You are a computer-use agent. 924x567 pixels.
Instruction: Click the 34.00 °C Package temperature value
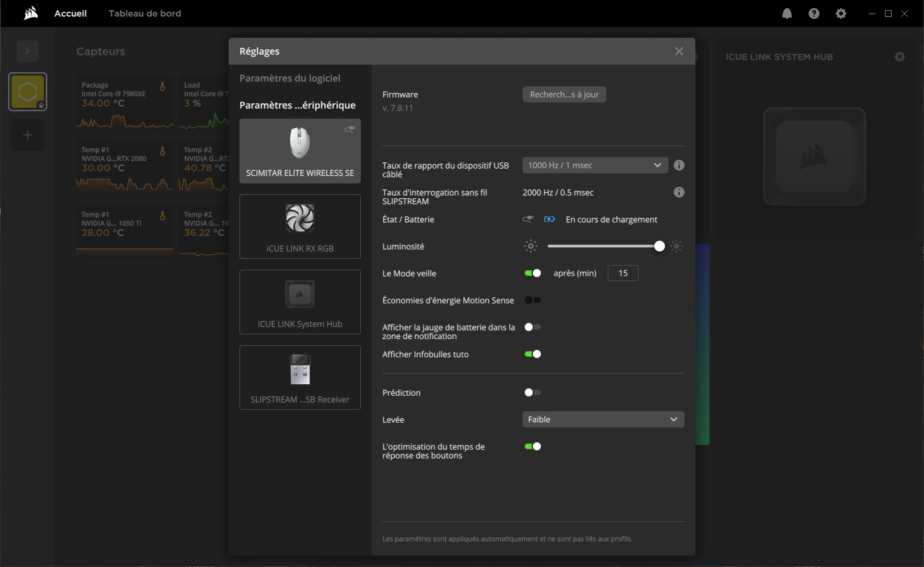tap(103, 103)
